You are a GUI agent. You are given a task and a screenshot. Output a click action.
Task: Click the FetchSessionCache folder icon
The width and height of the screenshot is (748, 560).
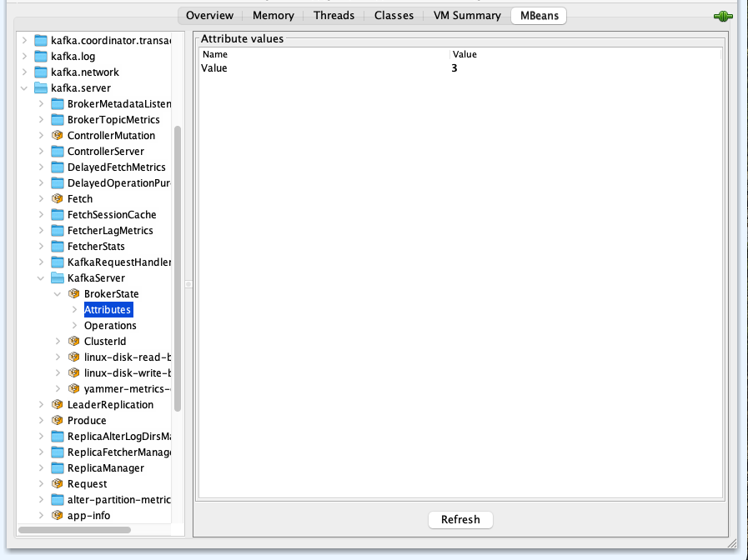click(58, 214)
